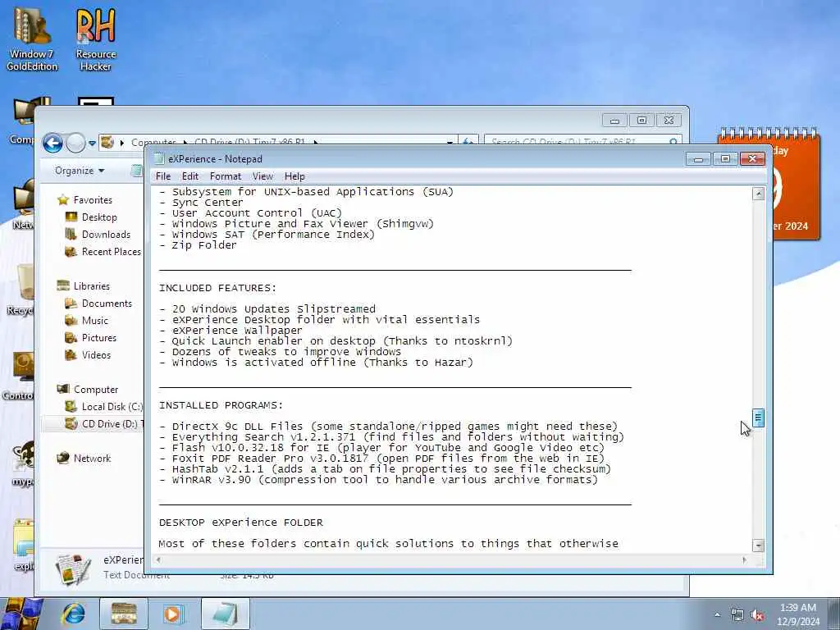
Task: Click the address bar folder icon in Explorer
Action: [x=107, y=142]
